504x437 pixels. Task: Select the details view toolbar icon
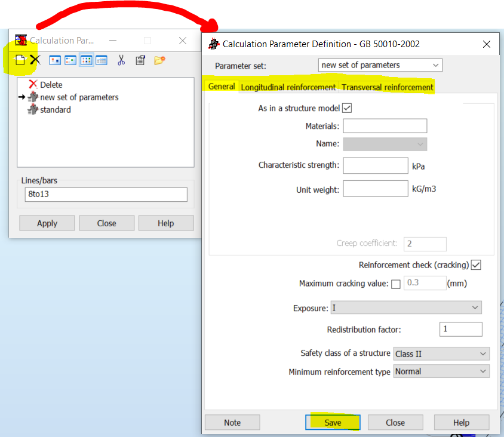coord(101,60)
